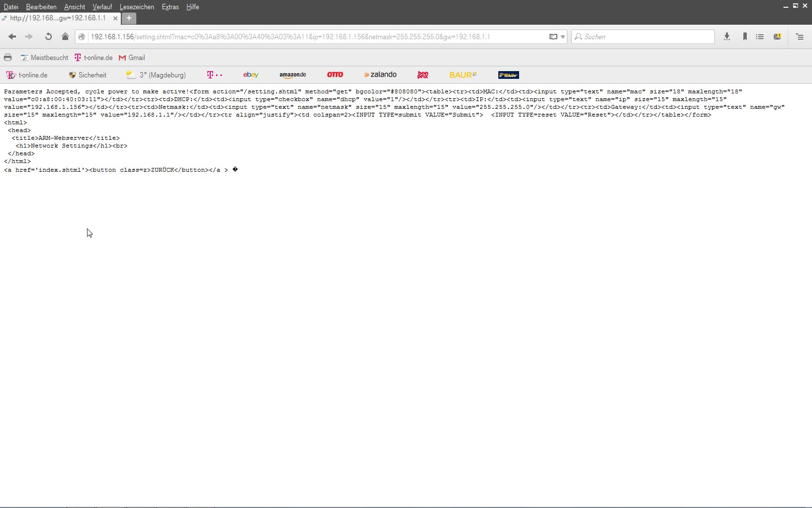Open the ebay shortcut

(x=251, y=75)
